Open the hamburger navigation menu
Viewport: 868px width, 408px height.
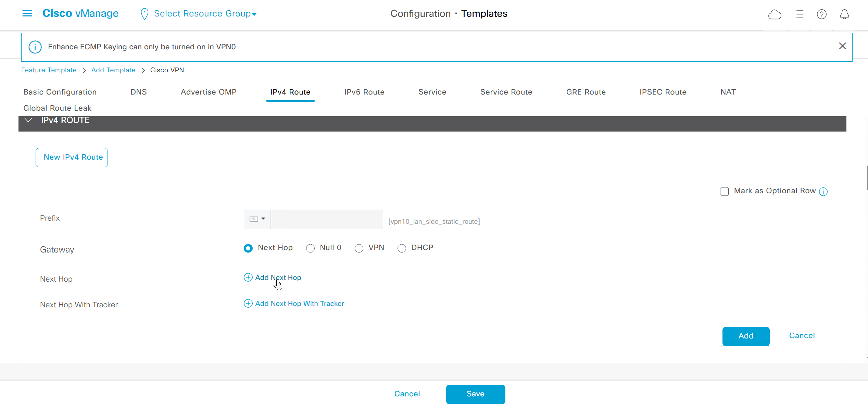point(27,13)
